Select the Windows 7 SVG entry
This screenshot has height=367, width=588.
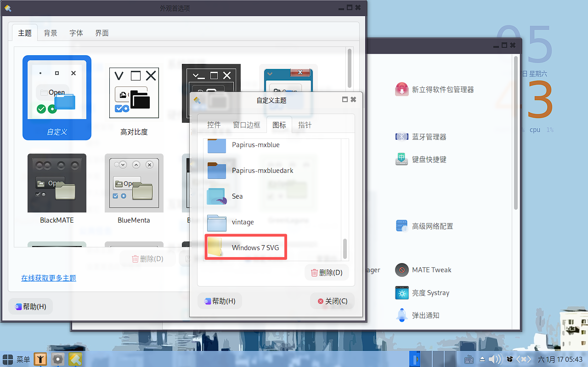[273, 248]
